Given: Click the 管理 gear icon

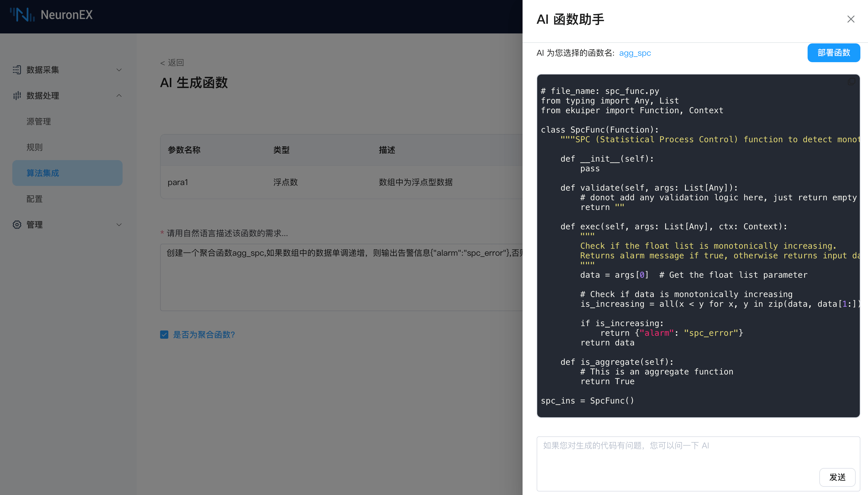Looking at the screenshot, I should pyautogui.click(x=17, y=225).
